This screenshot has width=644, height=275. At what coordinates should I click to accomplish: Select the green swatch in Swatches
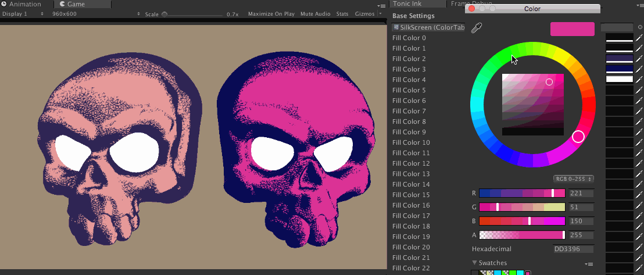click(x=512, y=273)
